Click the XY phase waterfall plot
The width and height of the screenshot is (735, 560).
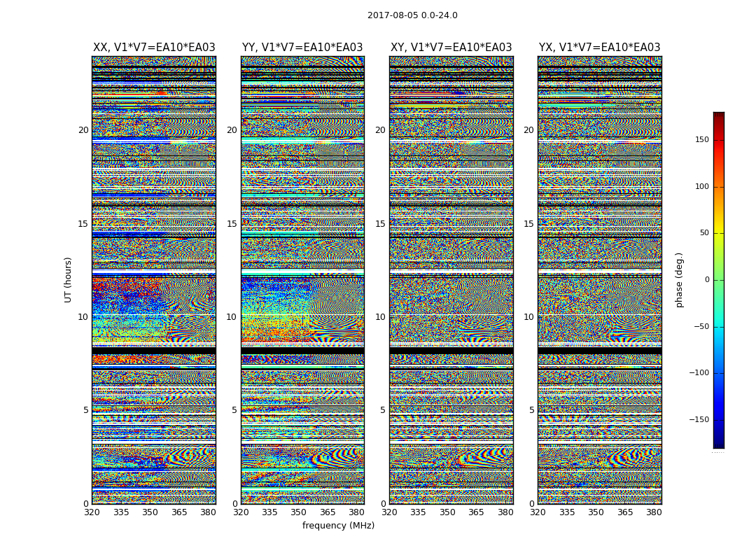(451, 280)
